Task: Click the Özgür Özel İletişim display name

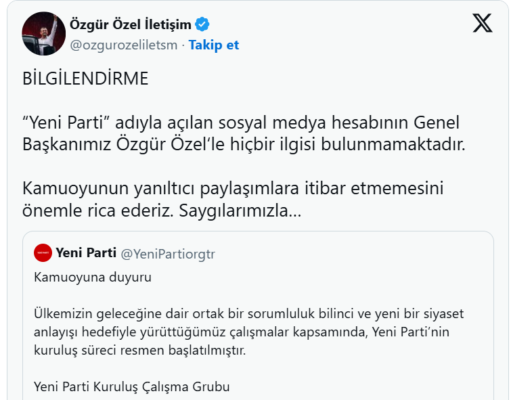Action: pyautogui.click(x=131, y=24)
